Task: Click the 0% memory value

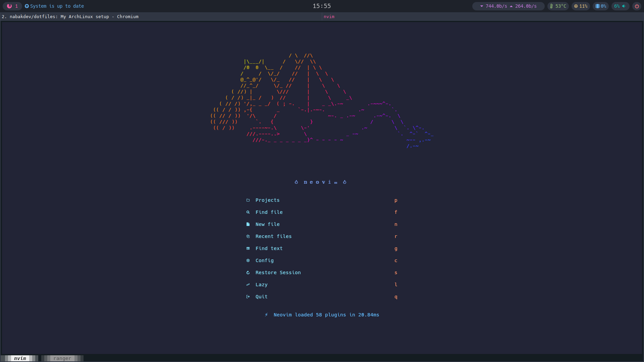Action: (x=603, y=6)
